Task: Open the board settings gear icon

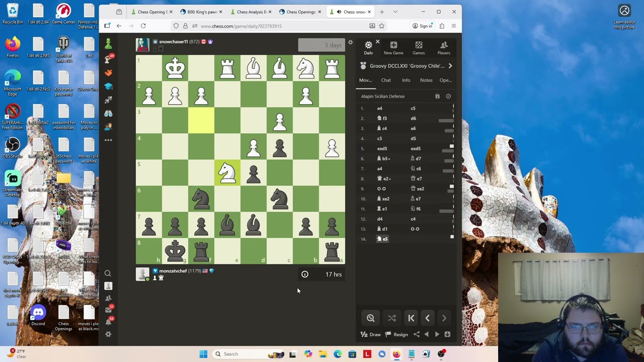Action: coord(350,43)
